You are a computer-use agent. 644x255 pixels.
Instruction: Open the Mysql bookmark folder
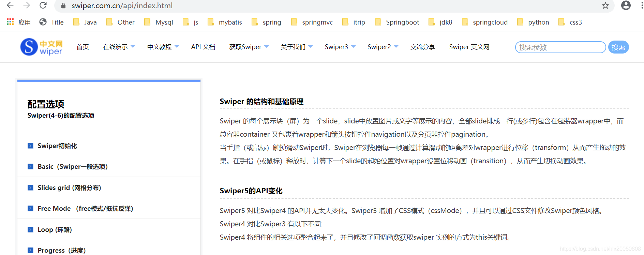(159, 22)
